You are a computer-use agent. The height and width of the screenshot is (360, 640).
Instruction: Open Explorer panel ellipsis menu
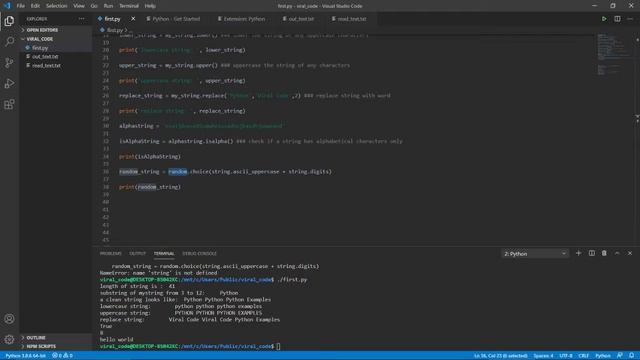(x=82, y=19)
